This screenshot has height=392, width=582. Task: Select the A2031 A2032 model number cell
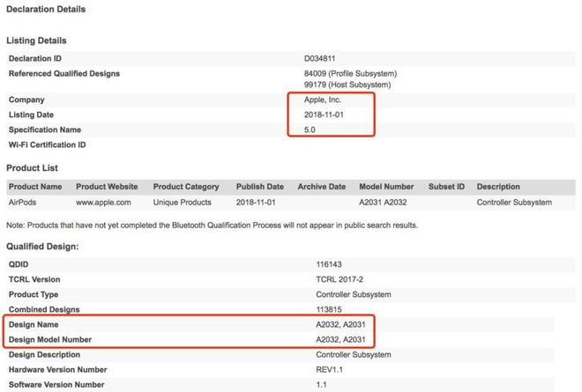pyautogui.click(x=383, y=203)
